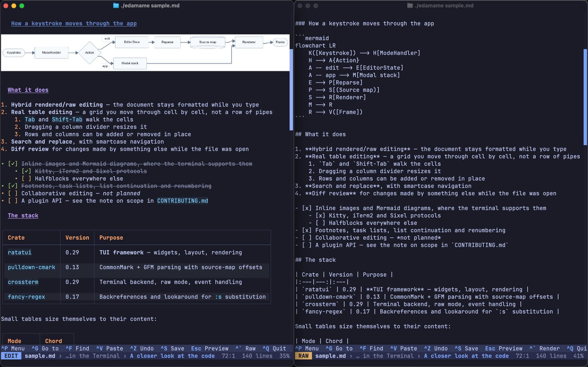This screenshot has height=367, width=588.
Task: Click folder icon in left window title
Action: (116, 6)
